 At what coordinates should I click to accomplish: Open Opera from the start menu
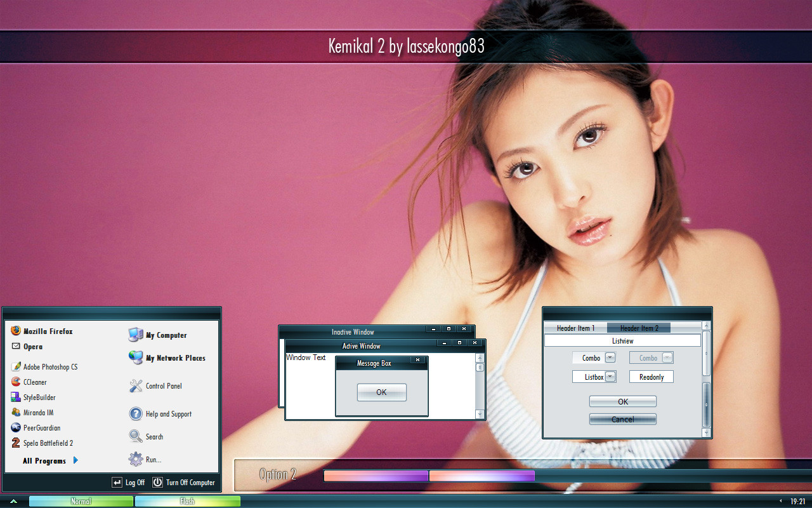(27, 346)
